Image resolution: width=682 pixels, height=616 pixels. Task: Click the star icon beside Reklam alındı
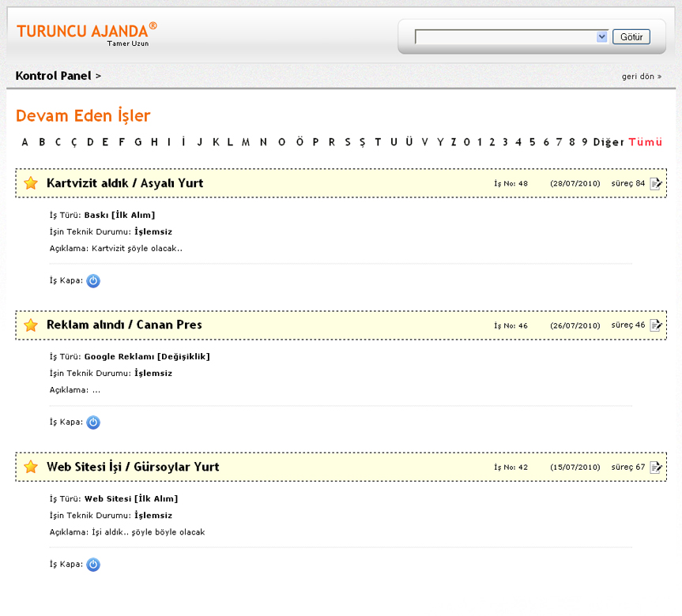pyautogui.click(x=31, y=325)
